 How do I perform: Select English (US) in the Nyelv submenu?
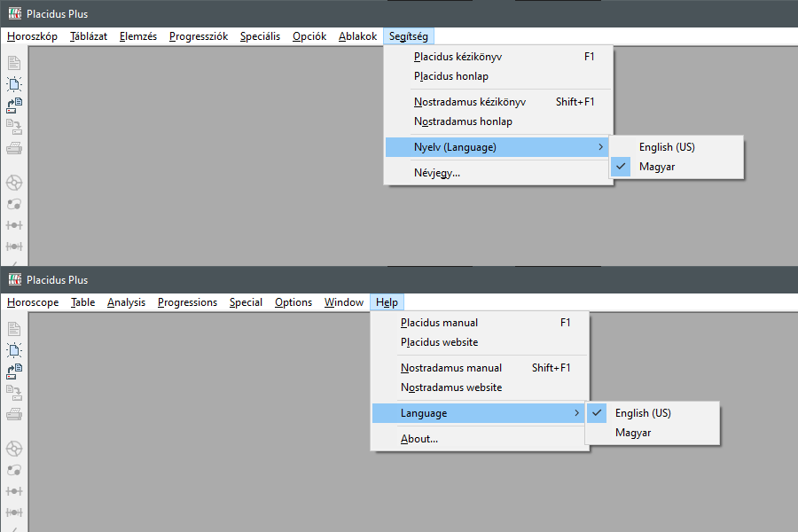click(x=677, y=147)
